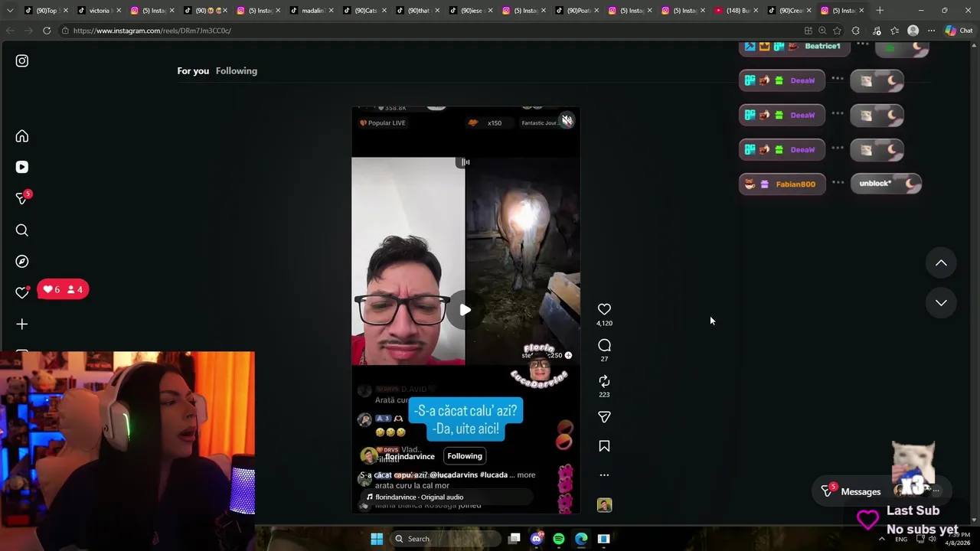The height and width of the screenshot is (551, 980).
Task: Open the browser Settings and more menu
Action: [931, 31]
